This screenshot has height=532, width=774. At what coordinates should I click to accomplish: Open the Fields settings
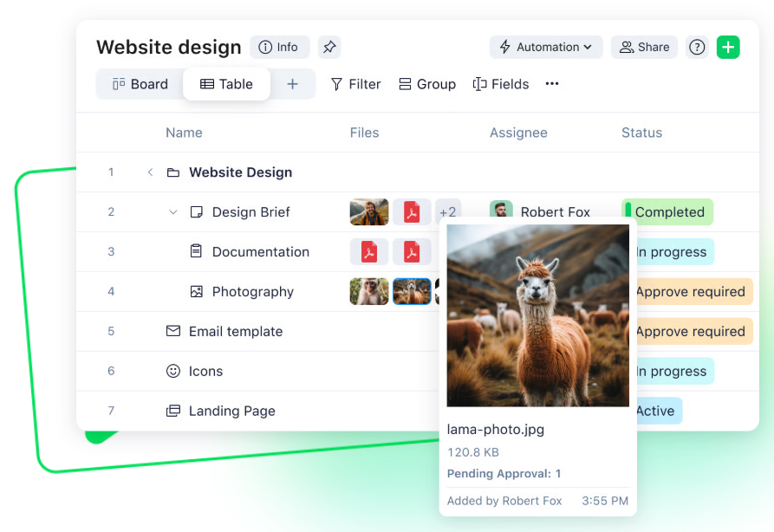[501, 84]
